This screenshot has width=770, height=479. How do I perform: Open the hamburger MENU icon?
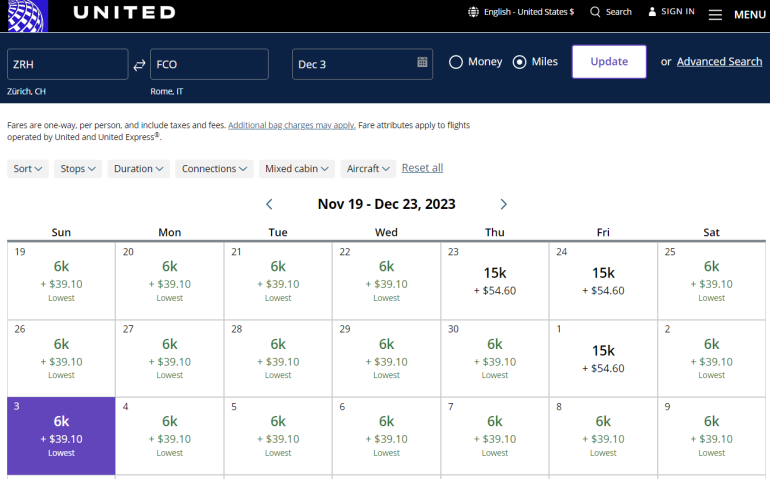715,15
